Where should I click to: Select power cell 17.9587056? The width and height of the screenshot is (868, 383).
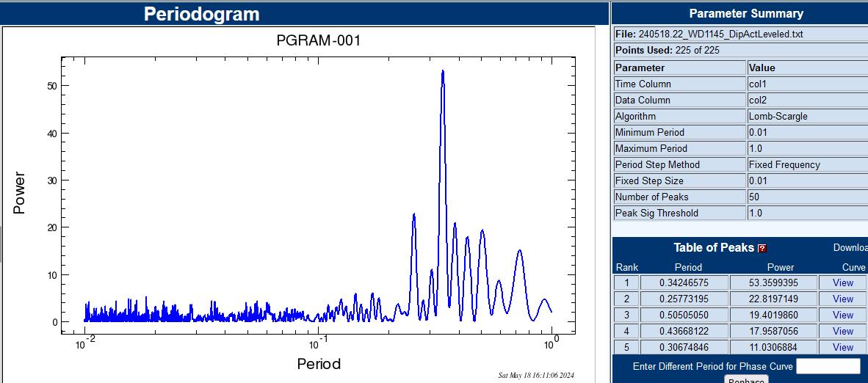tap(773, 331)
